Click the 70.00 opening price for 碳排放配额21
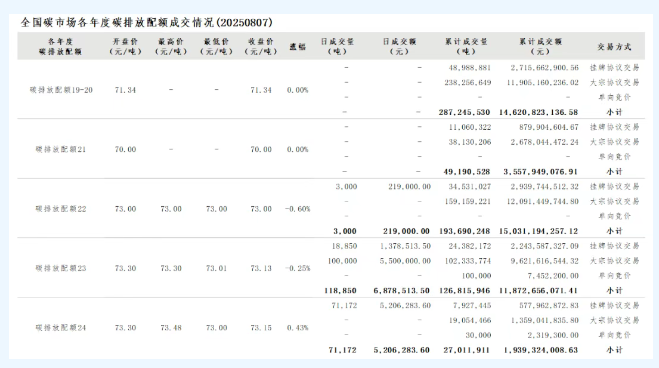The height and width of the screenshot is (368, 659). (x=125, y=149)
